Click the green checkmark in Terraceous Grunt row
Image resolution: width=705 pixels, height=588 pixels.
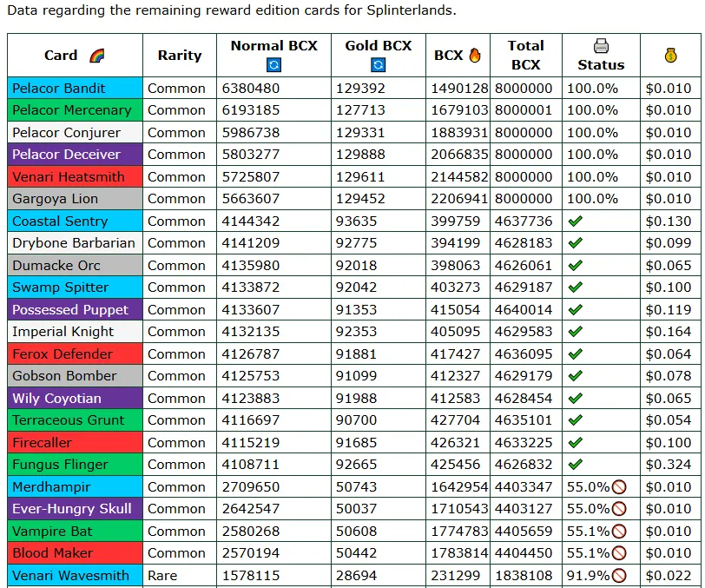pyautogui.click(x=575, y=420)
